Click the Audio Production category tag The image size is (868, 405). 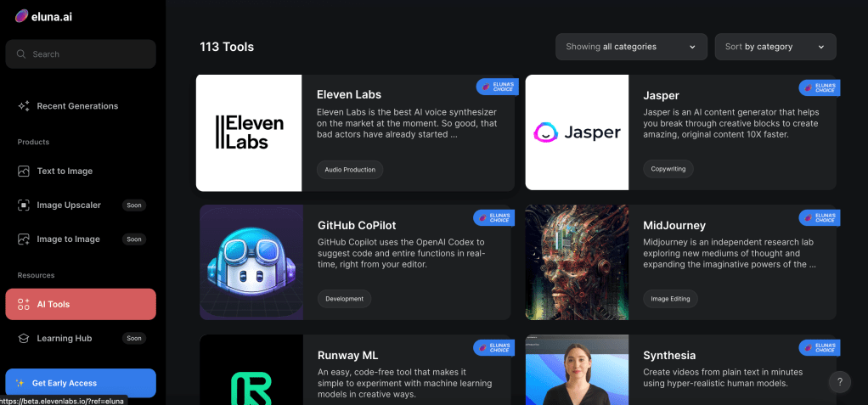pos(350,169)
